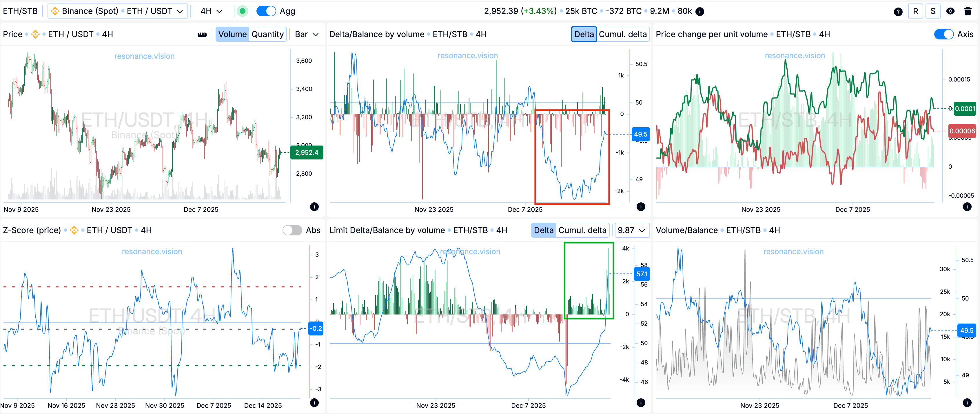Click the help question mark icon
980x414 pixels.
898,11
